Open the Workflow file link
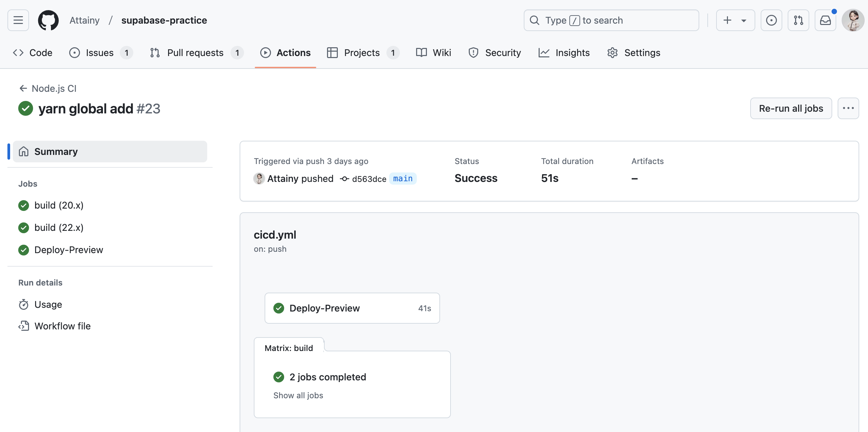Image resolution: width=868 pixels, height=432 pixels. [x=62, y=326]
